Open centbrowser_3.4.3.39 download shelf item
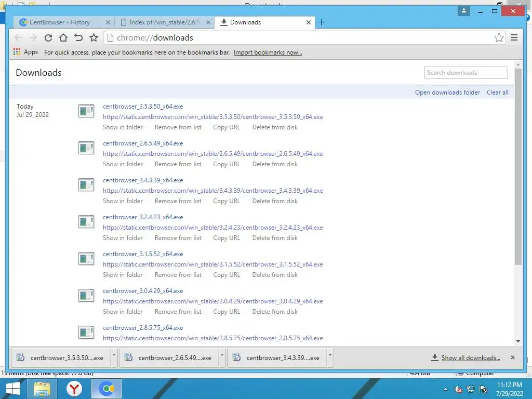This screenshot has height=399, width=532. pyautogui.click(x=277, y=357)
